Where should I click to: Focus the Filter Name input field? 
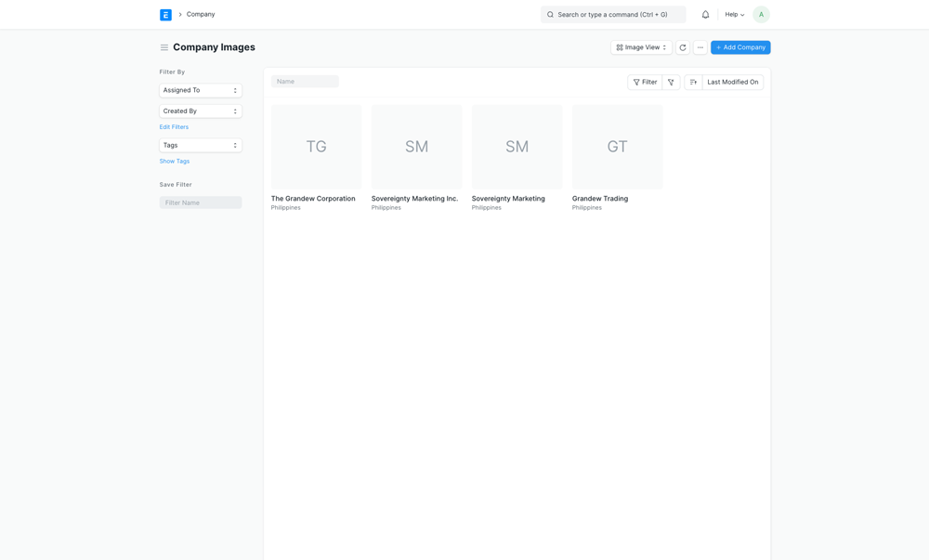coord(200,202)
